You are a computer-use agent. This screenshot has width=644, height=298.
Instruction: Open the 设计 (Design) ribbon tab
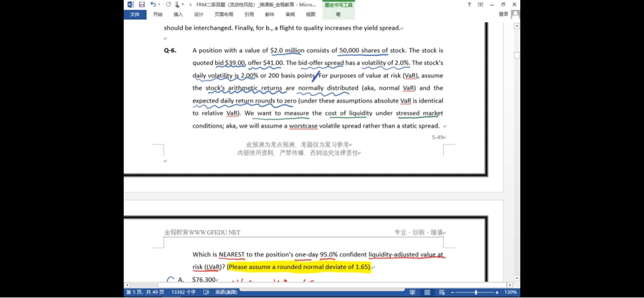coord(199,14)
